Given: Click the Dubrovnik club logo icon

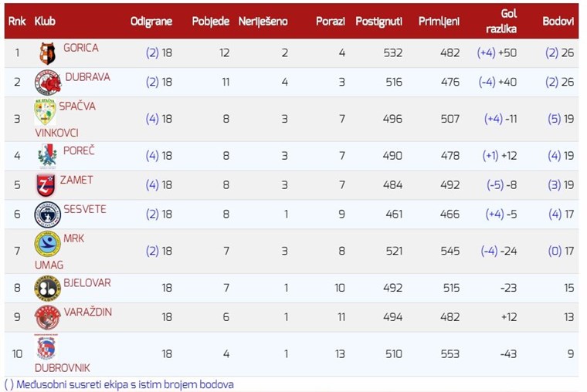Looking at the screenshot, I should point(46,346).
